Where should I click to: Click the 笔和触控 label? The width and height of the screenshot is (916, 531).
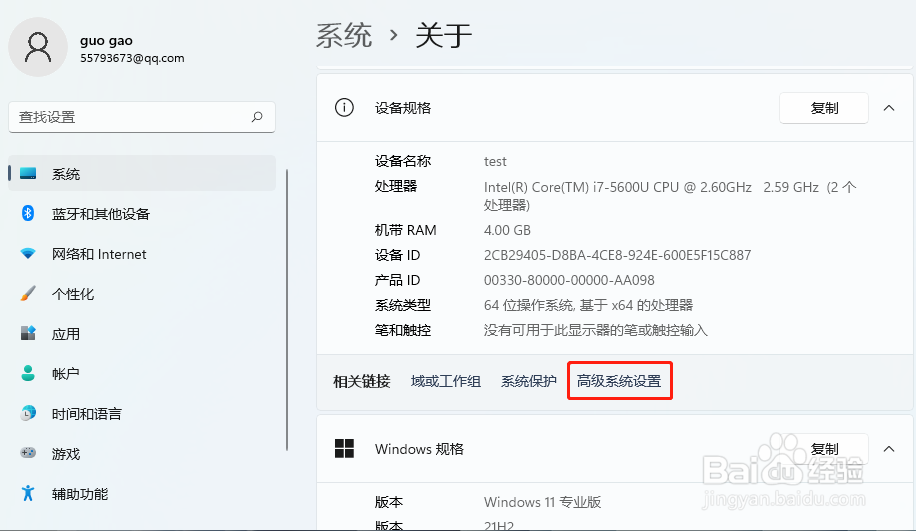403,330
